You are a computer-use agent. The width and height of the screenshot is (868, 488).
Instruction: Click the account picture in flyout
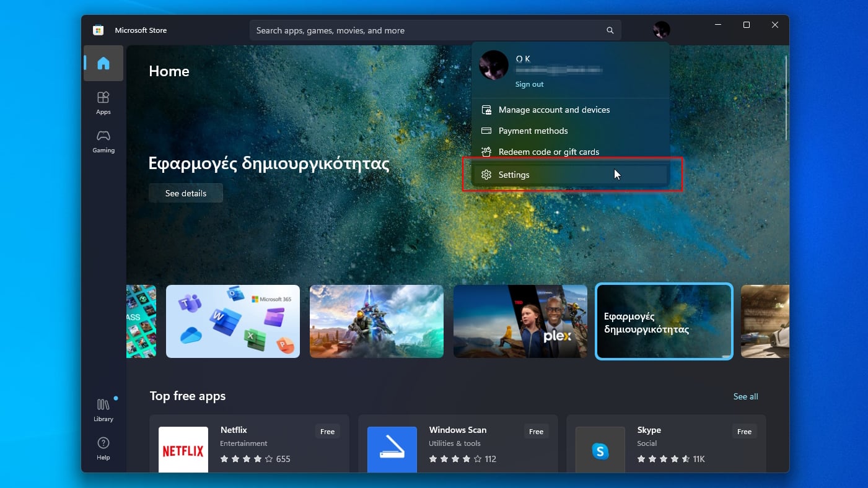(x=494, y=66)
